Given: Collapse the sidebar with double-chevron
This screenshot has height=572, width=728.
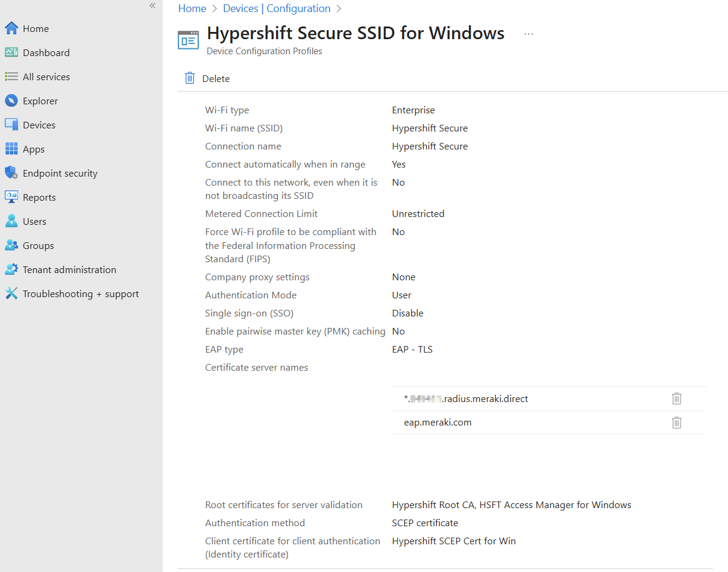Looking at the screenshot, I should pyautogui.click(x=152, y=5).
